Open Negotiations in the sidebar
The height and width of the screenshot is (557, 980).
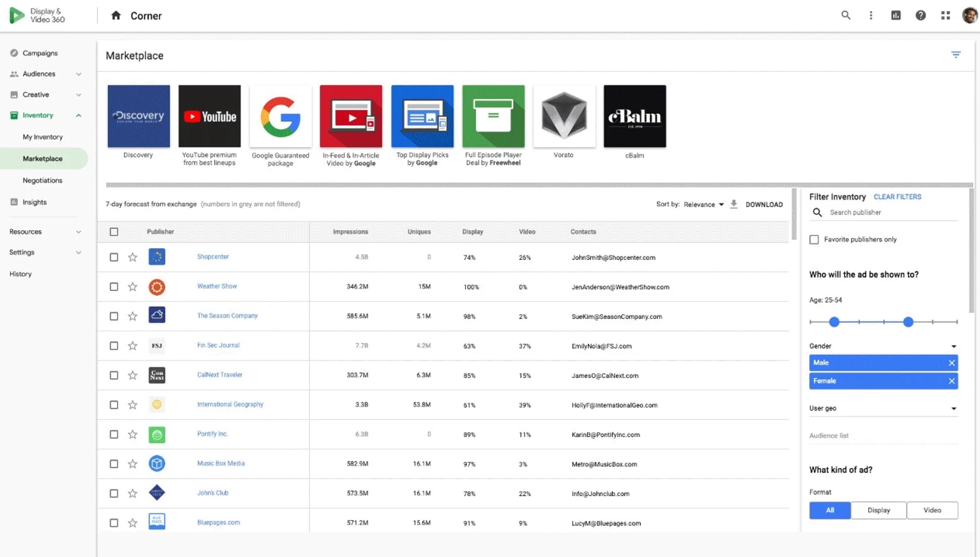42,180
